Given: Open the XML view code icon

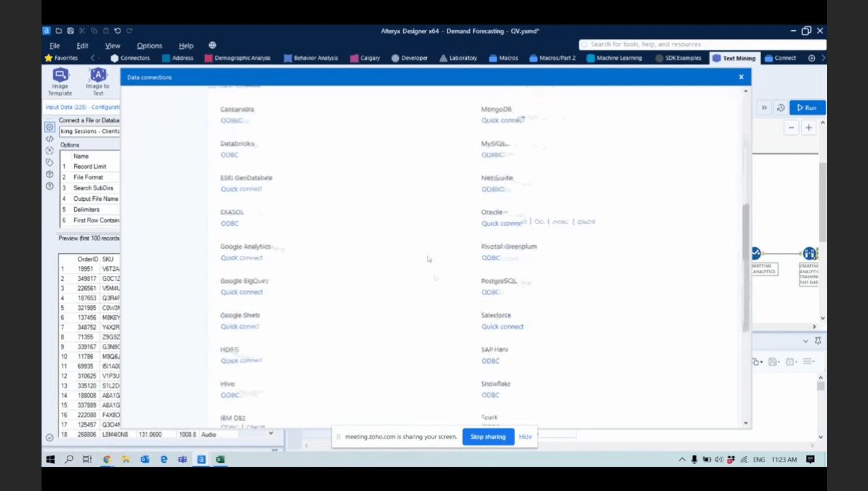Looking at the screenshot, I should point(50,139).
